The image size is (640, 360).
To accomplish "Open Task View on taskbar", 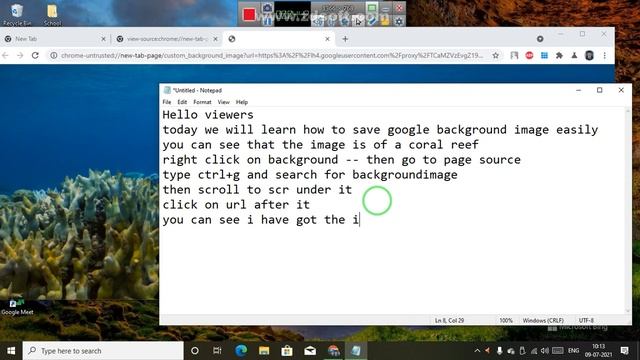I will (217, 351).
